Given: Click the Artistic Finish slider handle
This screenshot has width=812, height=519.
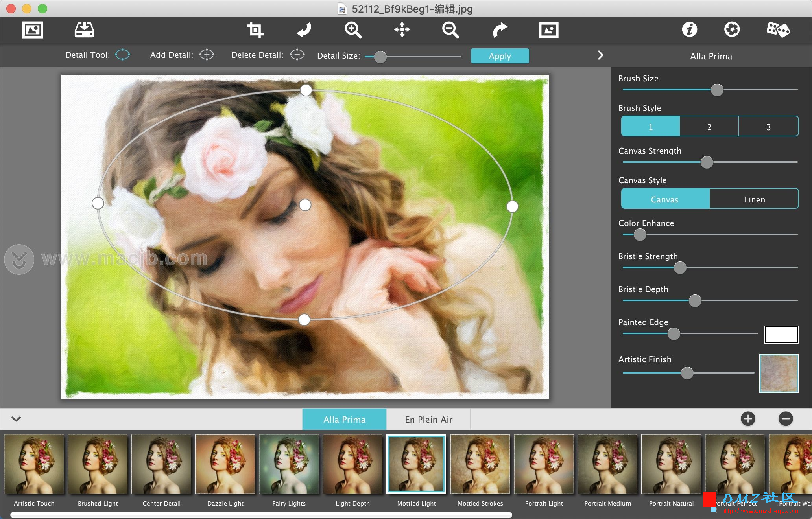Looking at the screenshot, I should coord(687,373).
